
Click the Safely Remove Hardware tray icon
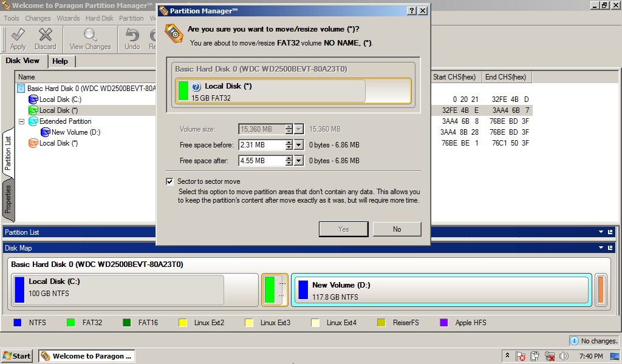tap(535, 356)
